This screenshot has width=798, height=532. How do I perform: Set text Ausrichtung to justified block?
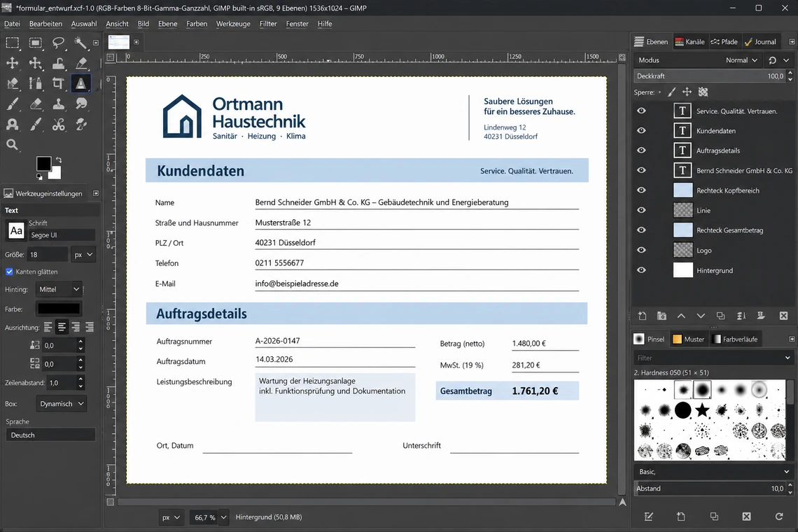[90, 328]
